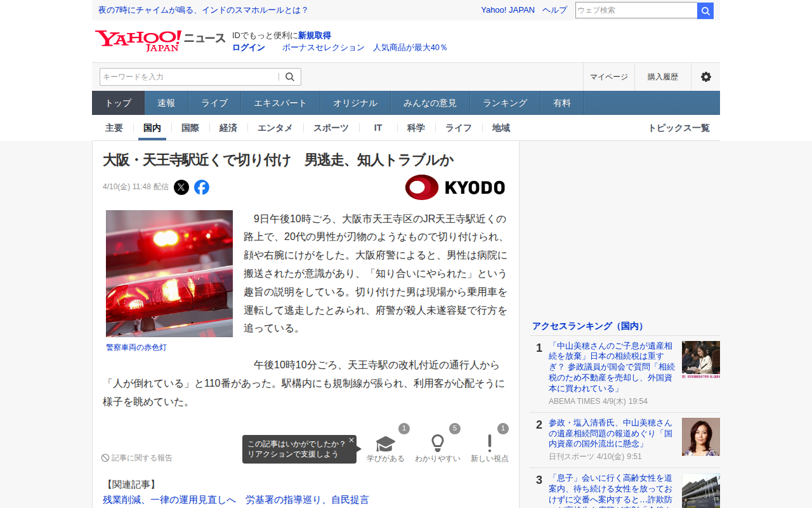Select the エキスパート tab

(280, 103)
